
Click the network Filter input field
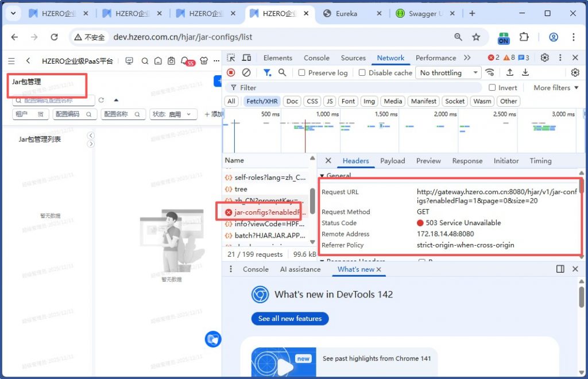point(356,88)
